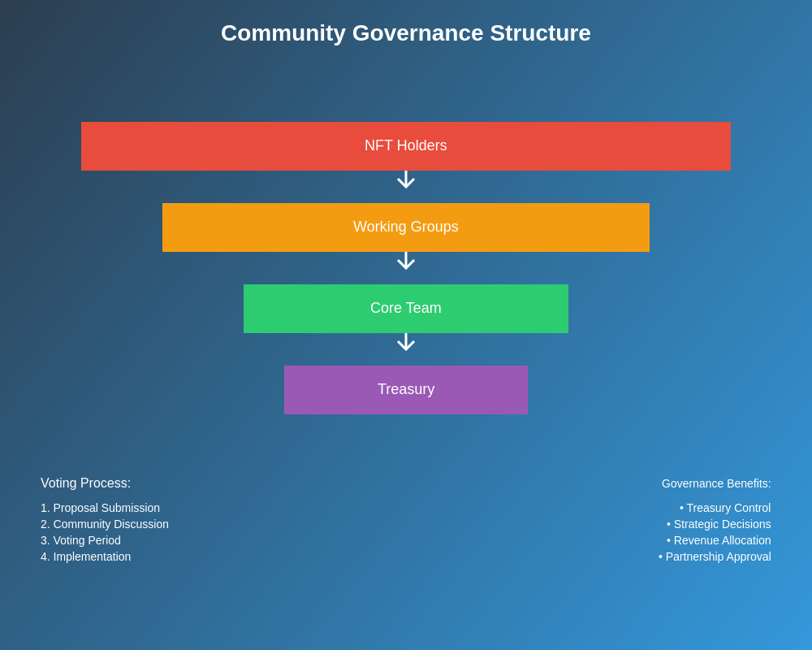The width and height of the screenshot is (812, 650).
Task: Select the Revenue Allocation bullet
Action: click(719, 540)
